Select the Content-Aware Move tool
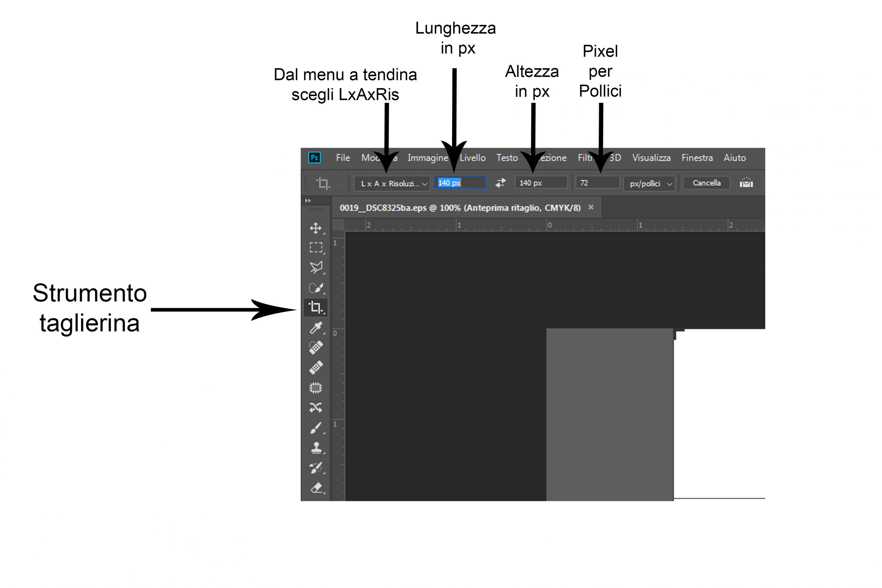Image resolution: width=882 pixels, height=588 pixels. 316,408
